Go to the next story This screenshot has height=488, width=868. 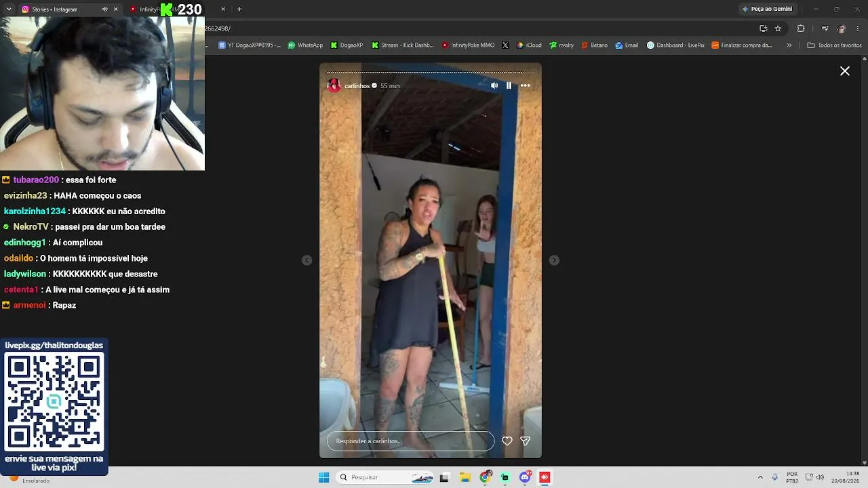point(554,260)
